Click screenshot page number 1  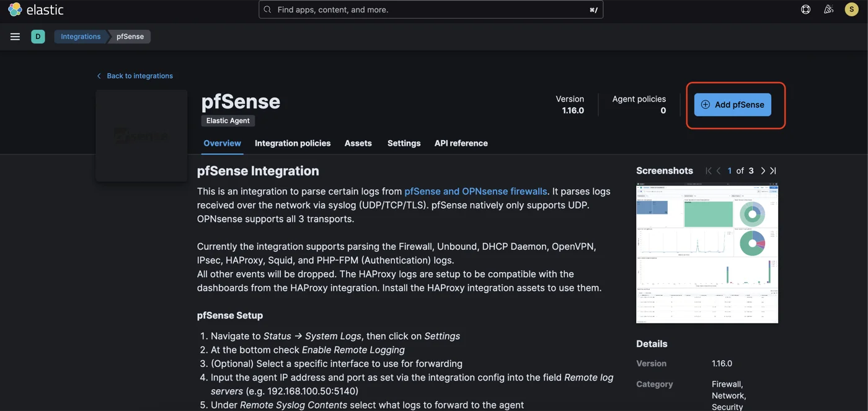730,170
